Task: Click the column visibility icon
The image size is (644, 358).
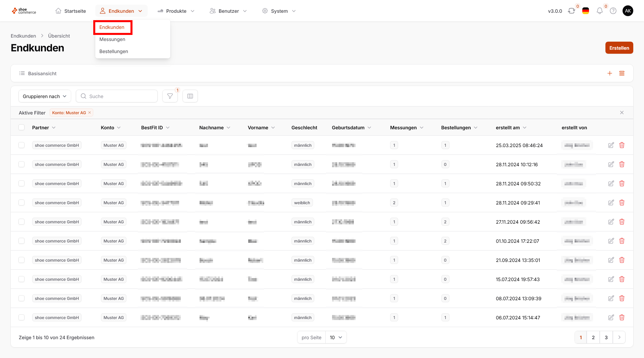Action: (190, 96)
